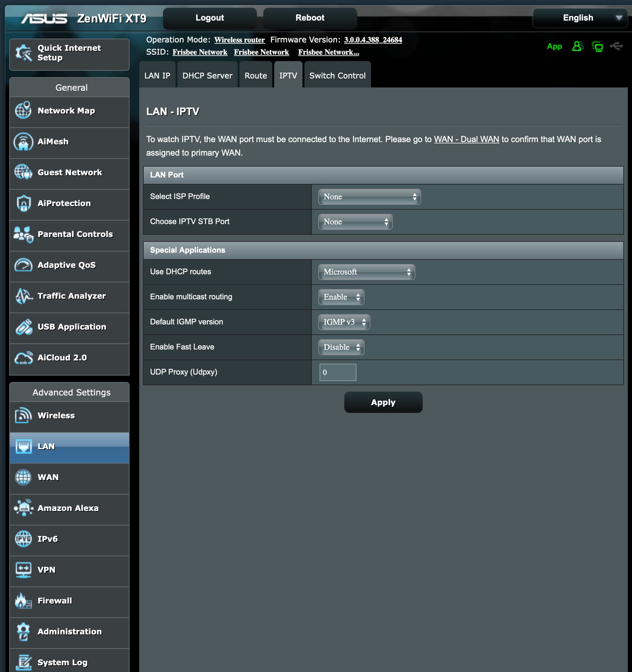Image resolution: width=632 pixels, height=672 pixels.
Task: Click the AiCloud 2.0 cloud icon
Action: click(23, 358)
